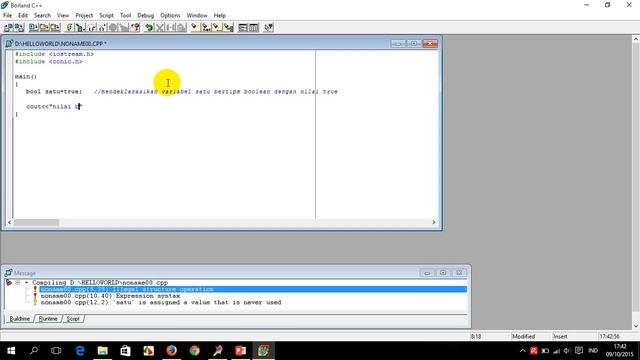Maximize the NONAME00.CPP editor window
This screenshot has height=360, width=640.
[414, 43]
